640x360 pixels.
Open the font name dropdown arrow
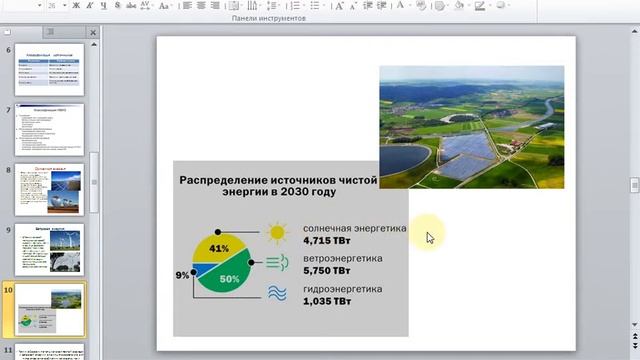(x=40, y=5)
